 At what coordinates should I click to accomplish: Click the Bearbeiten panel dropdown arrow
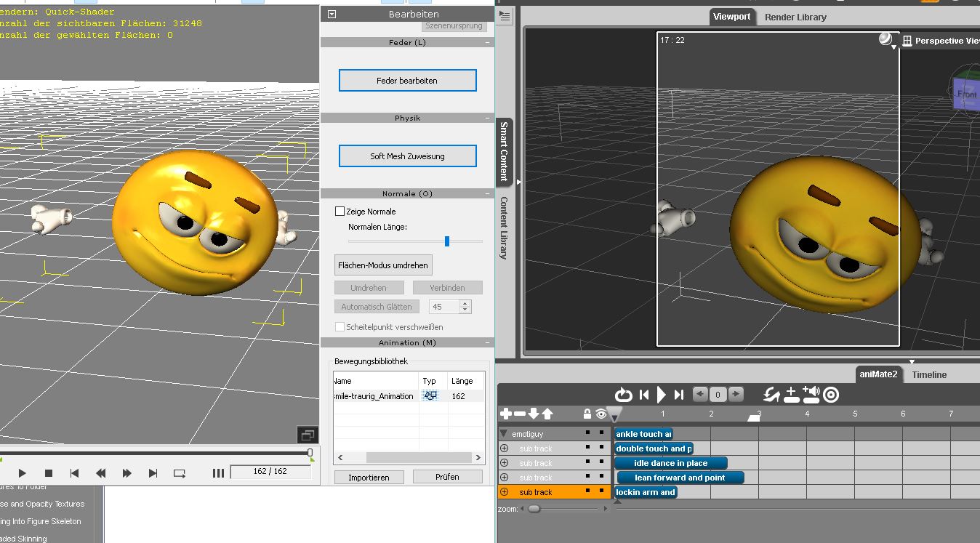(332, 14)
